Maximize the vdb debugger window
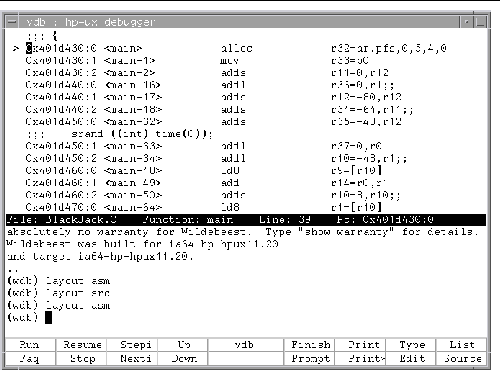The height and width of the screenshot is (382, 500). (x=480, y=22)
